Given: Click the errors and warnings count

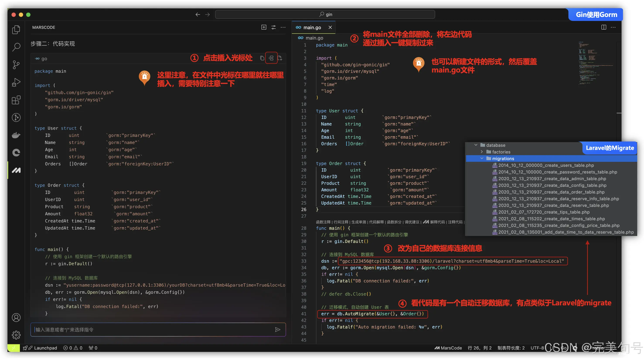Looking at the screenshot, I should coord(73,348).
